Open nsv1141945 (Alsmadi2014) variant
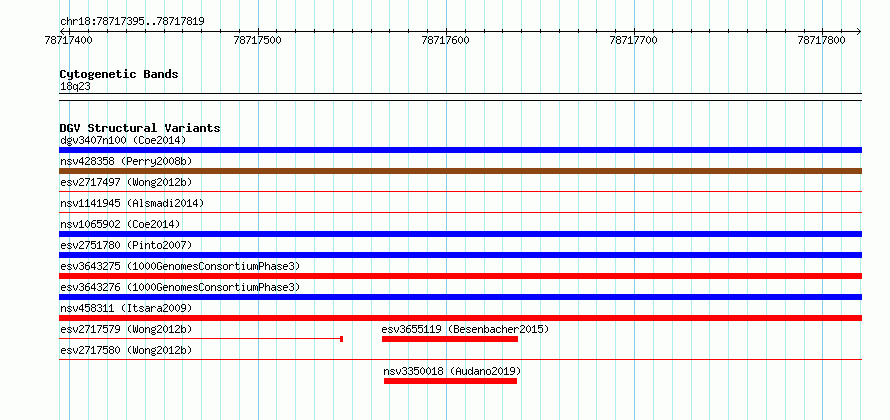 click(x=132, y=203)
